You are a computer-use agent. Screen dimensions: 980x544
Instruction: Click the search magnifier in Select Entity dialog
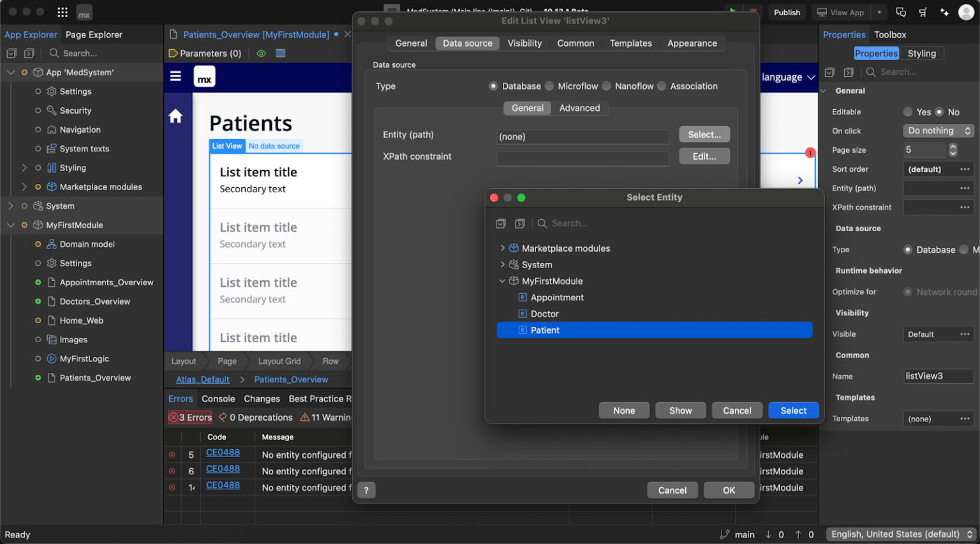542,223
